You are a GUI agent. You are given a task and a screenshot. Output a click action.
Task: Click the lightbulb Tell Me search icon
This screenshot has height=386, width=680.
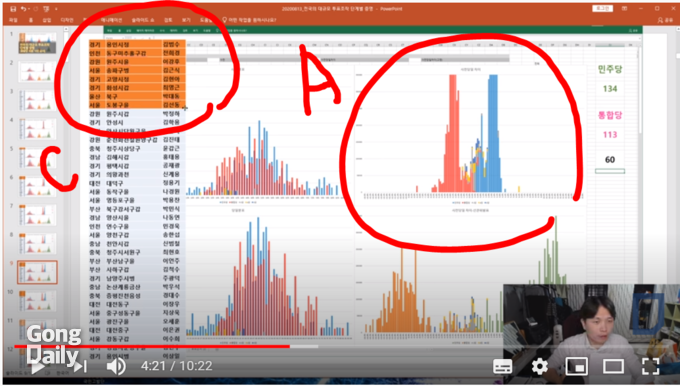coord(224,20)
